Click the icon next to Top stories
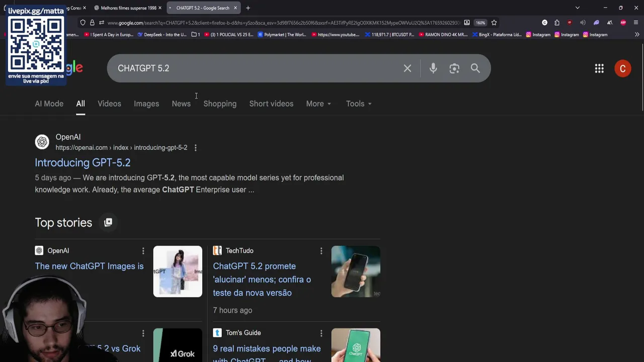This screenshot has width=644, height=362. coord(108,222)
